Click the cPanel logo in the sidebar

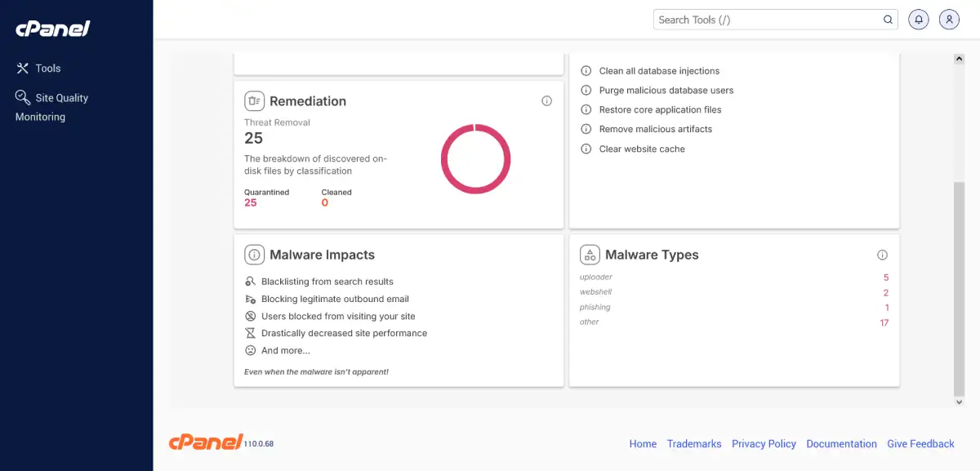point(52,29)
